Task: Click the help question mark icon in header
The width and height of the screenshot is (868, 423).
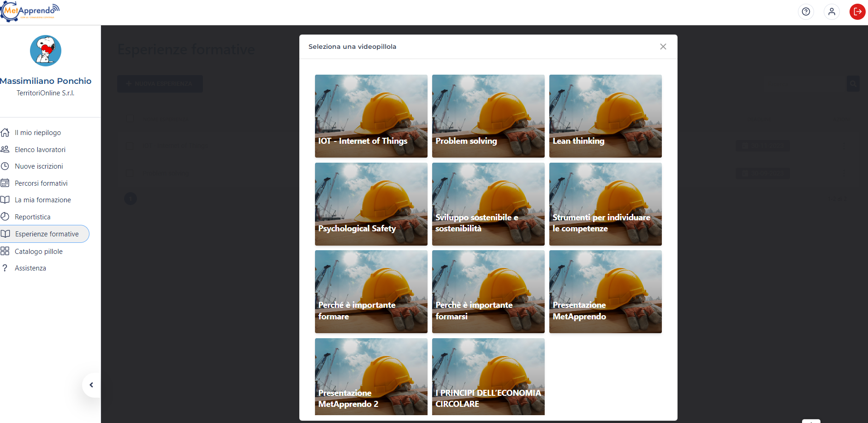Action: pos(806,12)
